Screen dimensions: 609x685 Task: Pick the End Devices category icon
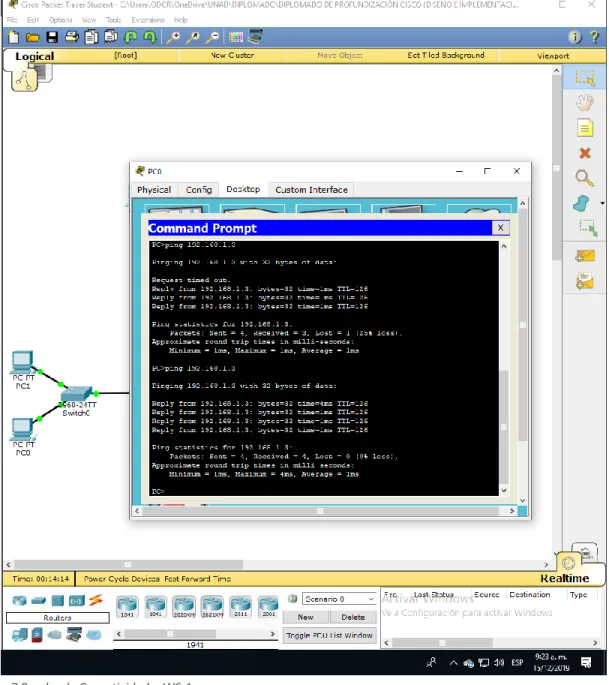pyautogui.click(x=20, y=634)
